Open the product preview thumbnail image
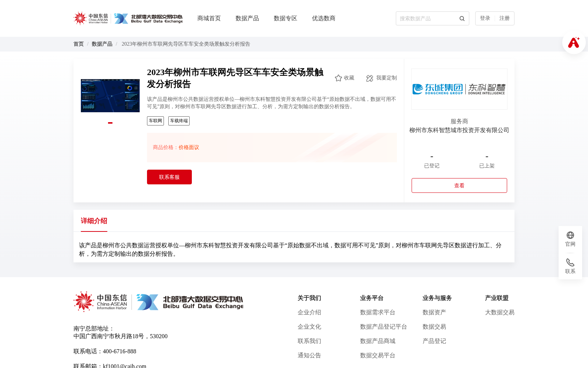The width and height of the screenshot is (588, 368). tap(110, 96)
